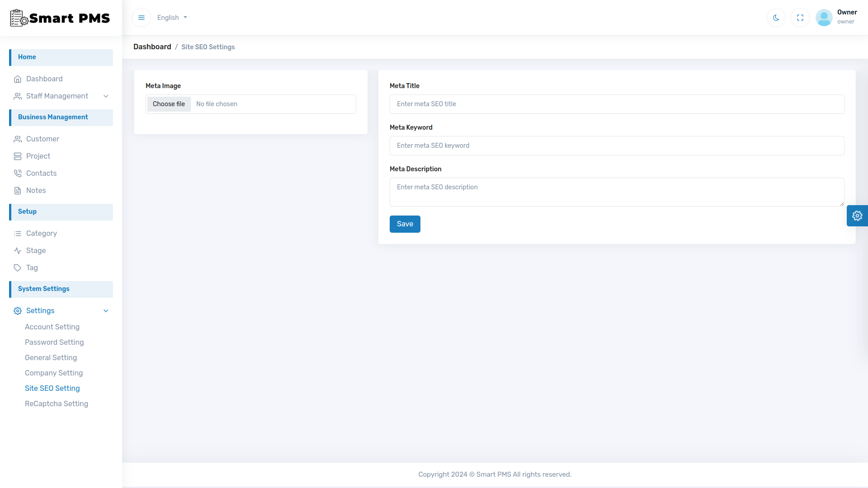Click the Contacts phone icon
Screen dimensions: 868x488
[18, 173]
